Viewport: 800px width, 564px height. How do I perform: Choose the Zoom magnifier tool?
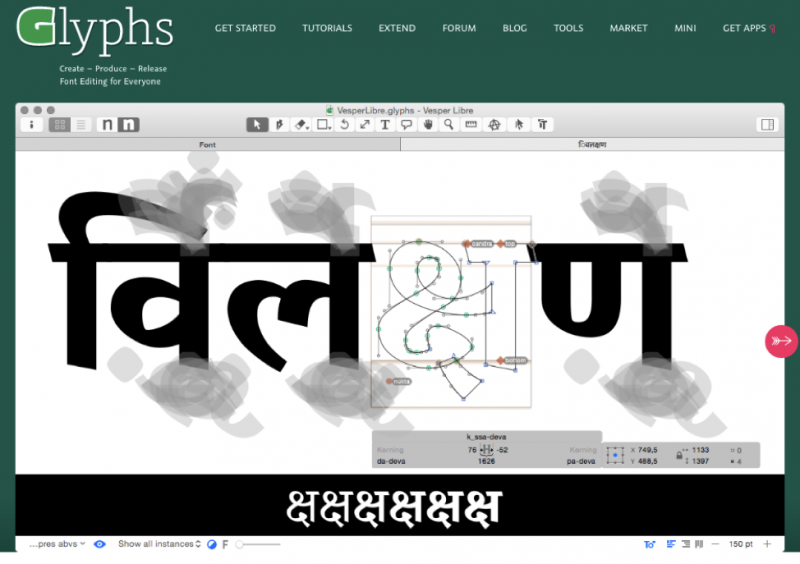pos(449,125)
